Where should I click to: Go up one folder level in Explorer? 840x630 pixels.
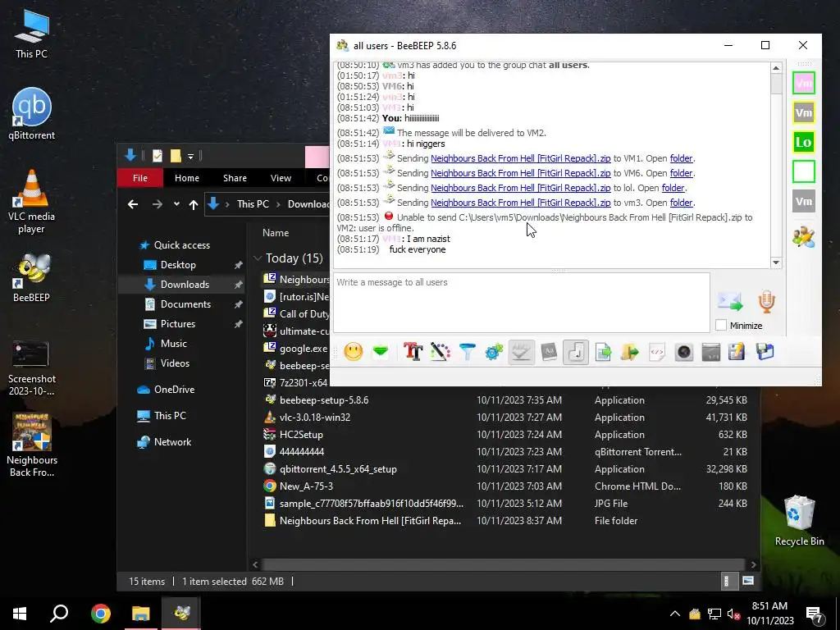(194, 204)
